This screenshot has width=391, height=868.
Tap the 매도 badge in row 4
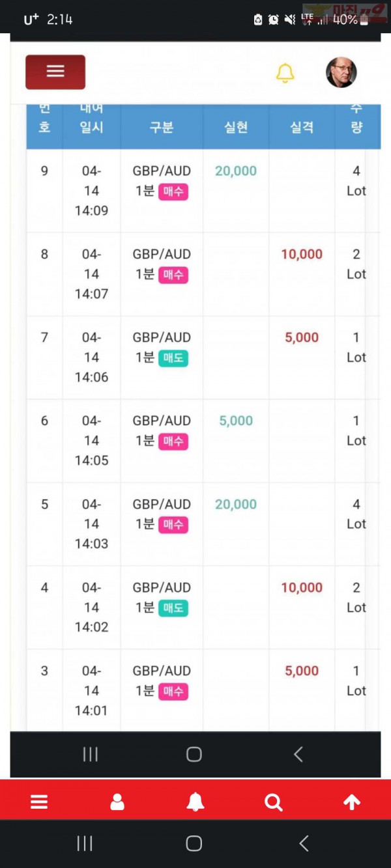pyautogui.click(x=173, y=608)
